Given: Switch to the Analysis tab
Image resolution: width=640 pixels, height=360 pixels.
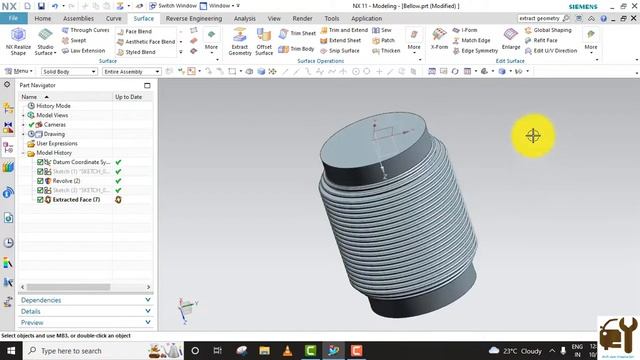Looking at the screenshot, I should [x=244, y=19].
